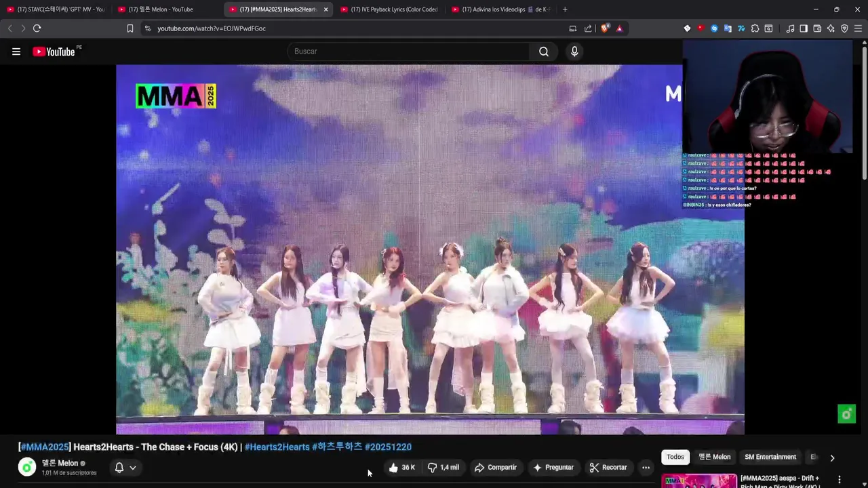868x488 pixels.
Task: Open the teal slashes extension icon
Action: coord(741,28)
